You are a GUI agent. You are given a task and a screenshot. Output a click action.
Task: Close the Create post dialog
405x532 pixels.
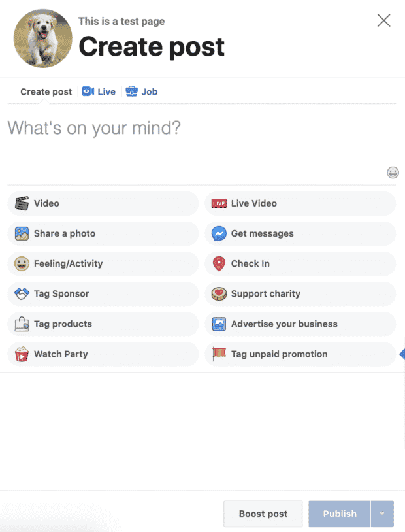pyautogui.click(x=383, y=20)
